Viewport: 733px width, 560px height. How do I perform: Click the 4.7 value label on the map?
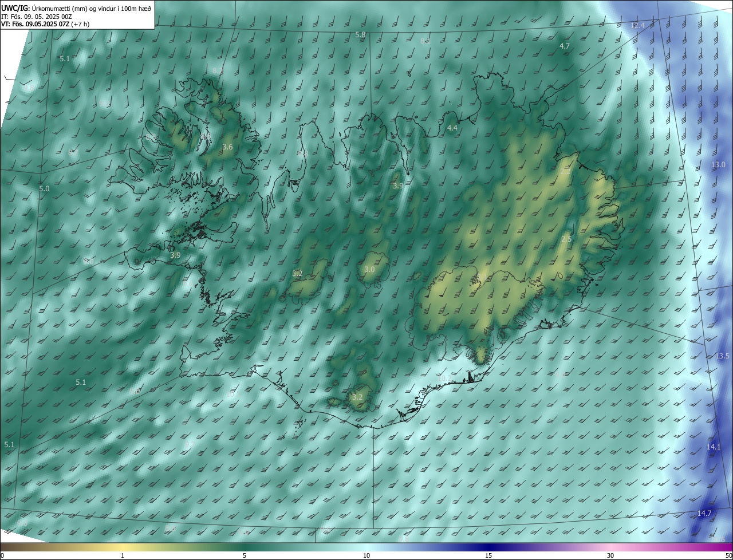565,46
